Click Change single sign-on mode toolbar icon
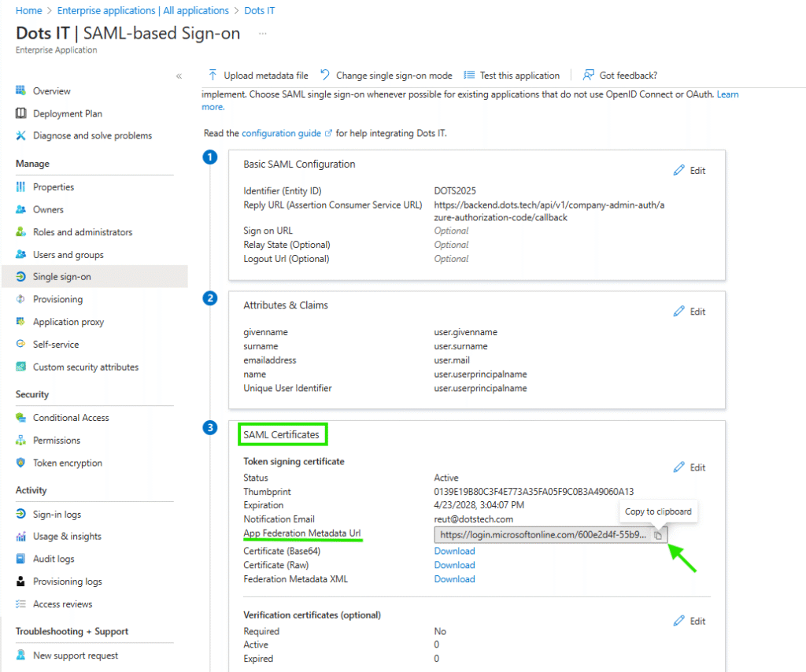Viewport: 806px width, 672px height. 325,76
